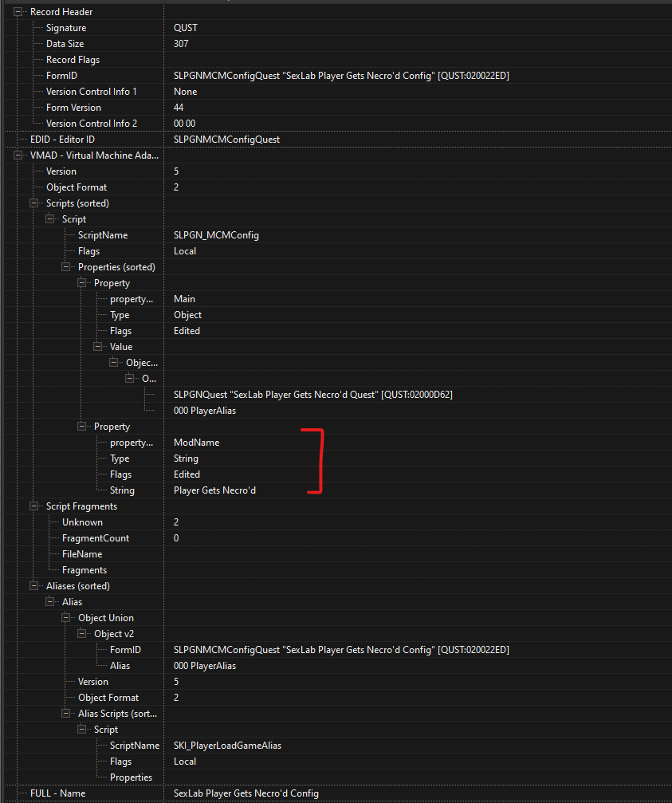Collapse the Object v2 node
This screenshot has width=672, height=803.
coord(81,633)
